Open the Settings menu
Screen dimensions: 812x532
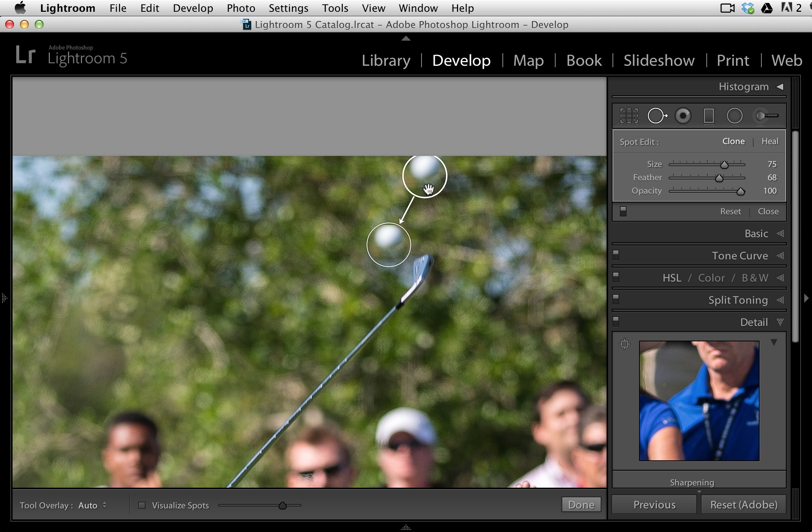click(x=288, y=8)
